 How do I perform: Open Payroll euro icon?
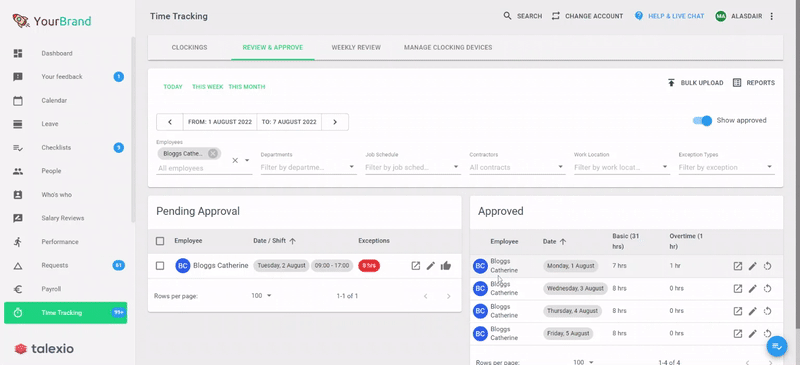(18, 289)
